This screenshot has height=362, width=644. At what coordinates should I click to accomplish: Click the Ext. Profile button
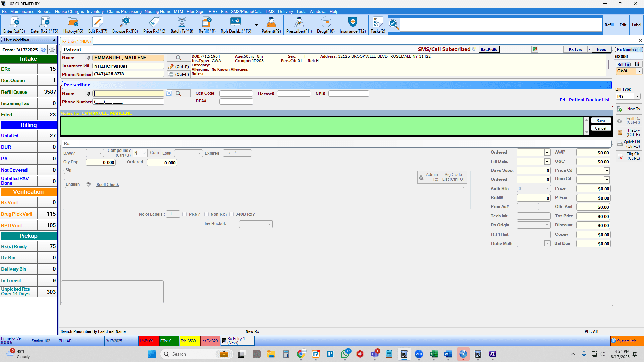[489, 50]
